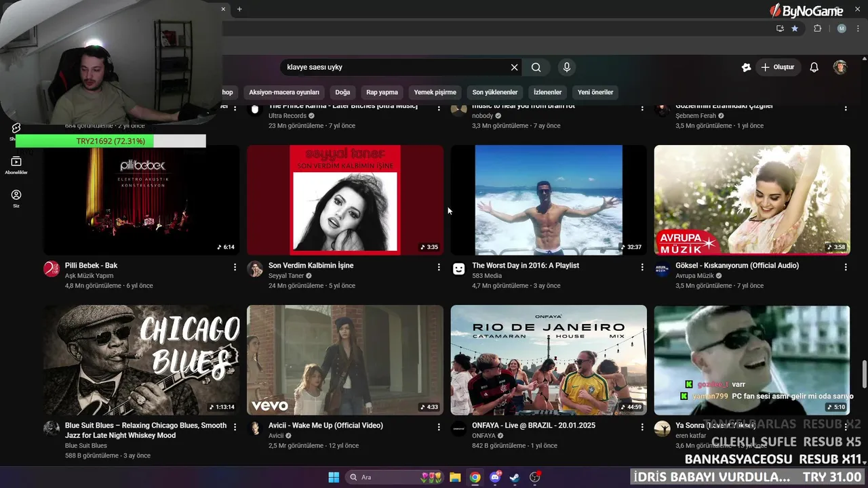Play the Avicii vevo thumbnail
868x488 pixels.
click(345, 360)
